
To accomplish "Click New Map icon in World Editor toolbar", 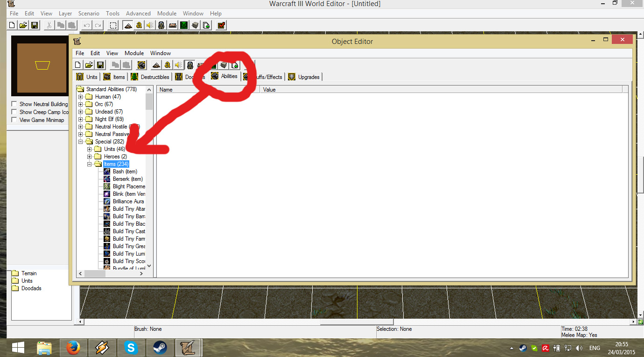I will 13,25.
